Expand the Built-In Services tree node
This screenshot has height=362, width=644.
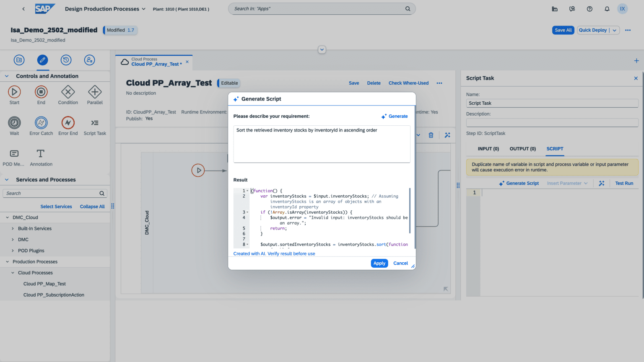(13, 229)
